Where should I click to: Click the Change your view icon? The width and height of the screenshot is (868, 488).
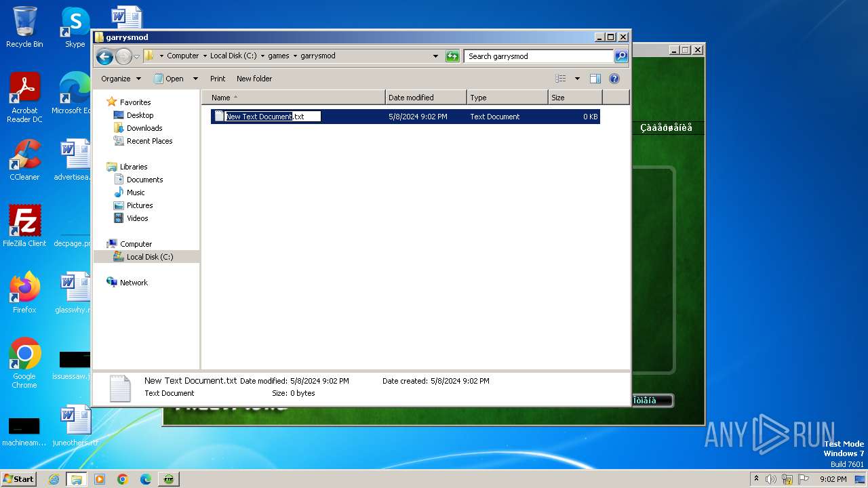[561, 79]
